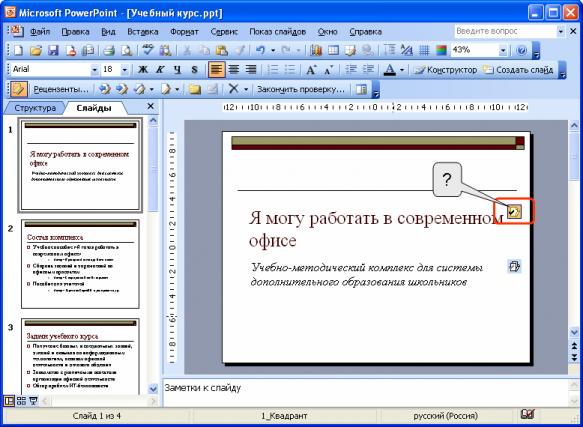The height and width of the screenshot is (427, 583).
Task: Click the Cut scissors icon
Action: pyautogui.click(x=187, y=50)
